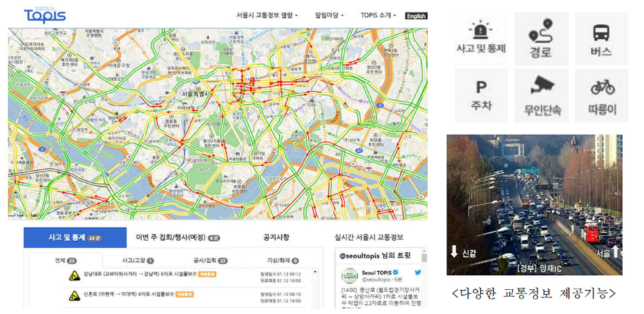
Task: Select the 전체 23 filter tab
Action: click(66, 261)
